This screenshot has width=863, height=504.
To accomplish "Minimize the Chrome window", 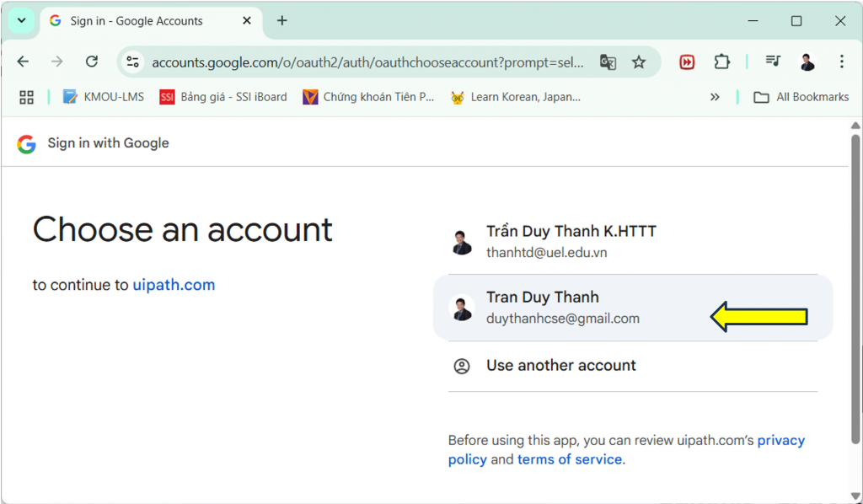I will point(753,21).
